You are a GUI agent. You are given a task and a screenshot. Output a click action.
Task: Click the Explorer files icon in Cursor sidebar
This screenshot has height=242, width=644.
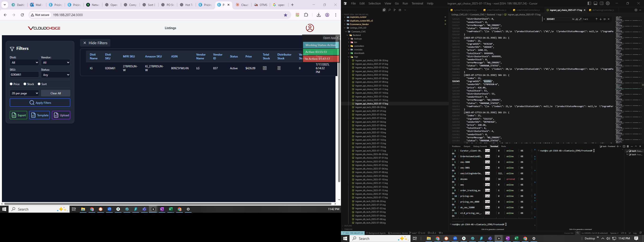(x=384, y=10)
